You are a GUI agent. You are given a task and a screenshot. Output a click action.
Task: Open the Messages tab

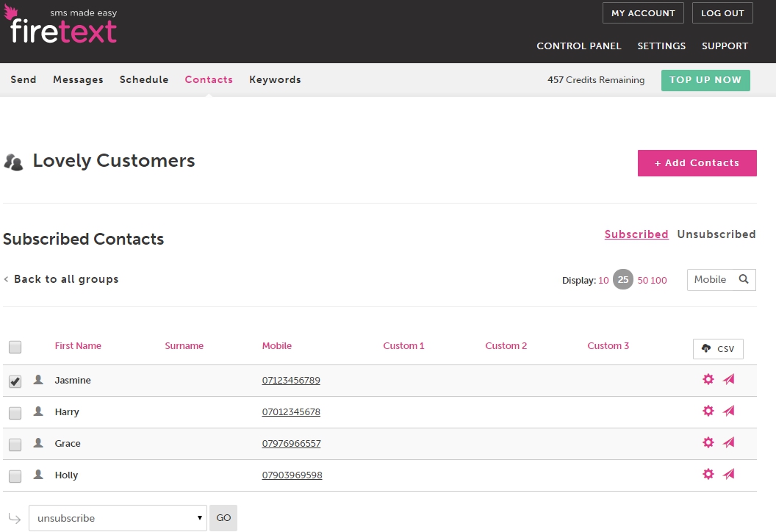[78, 79]
